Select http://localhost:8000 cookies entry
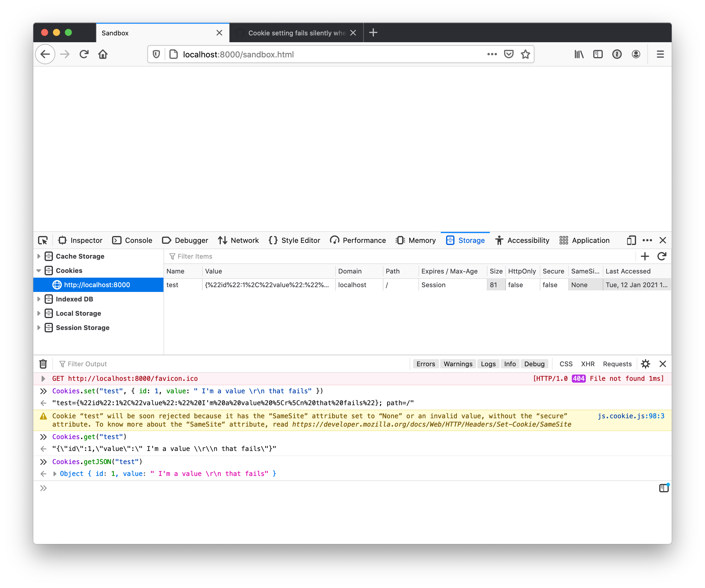Image resolution: width=705 pixels, height=588 pixels. 98,285
